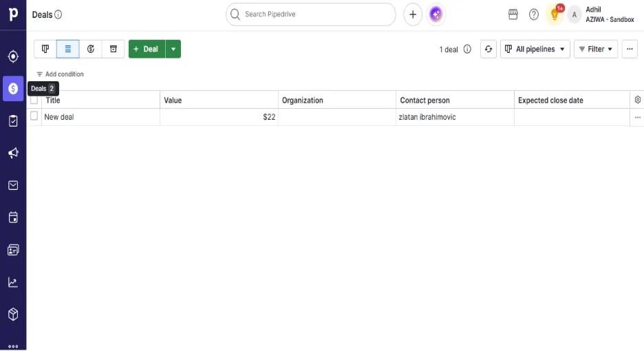This screenshot has height=351, width=644.
Task: Open Campaigns megaphone icon in sidebar
Action: point(13,153)
